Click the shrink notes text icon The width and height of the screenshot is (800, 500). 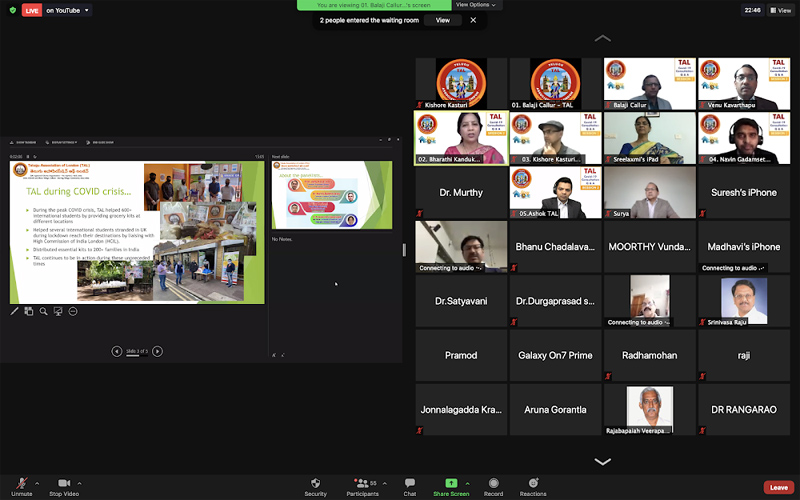[x=283, y=355]
